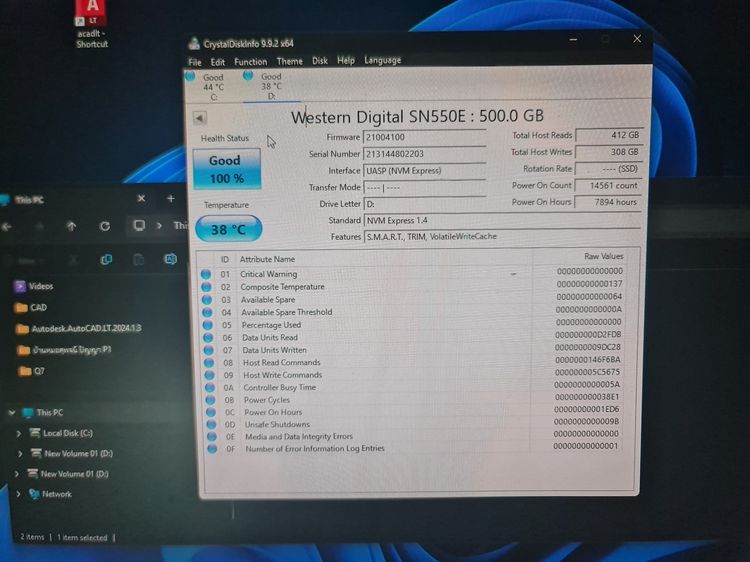Screen dimensions: 750x562
Task: Collapse the This PC tree node
Action: (x=12, y=412)
